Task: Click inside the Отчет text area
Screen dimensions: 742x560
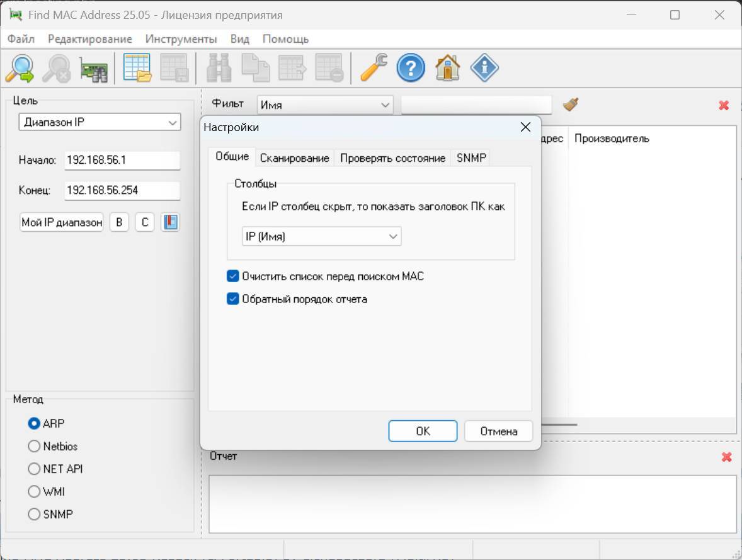Action: point(473,504)
